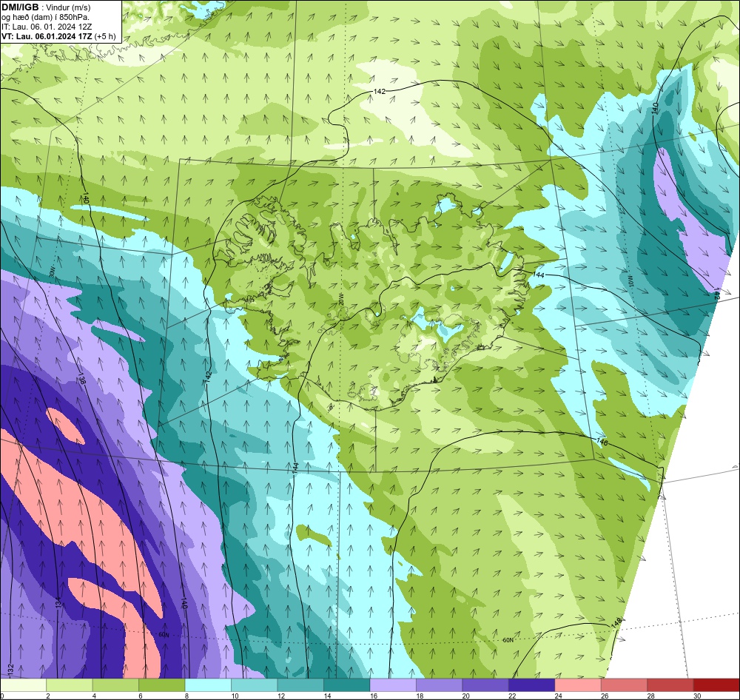Select the 'og hæð (dam) í 850hPa.' line
This screenshot has width=740, height=700.
tap(45, 17)
